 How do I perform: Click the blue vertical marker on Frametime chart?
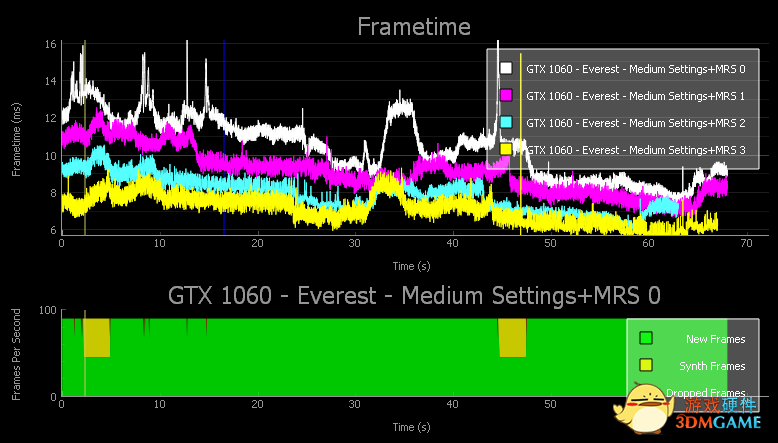click(x=224, y=137)
